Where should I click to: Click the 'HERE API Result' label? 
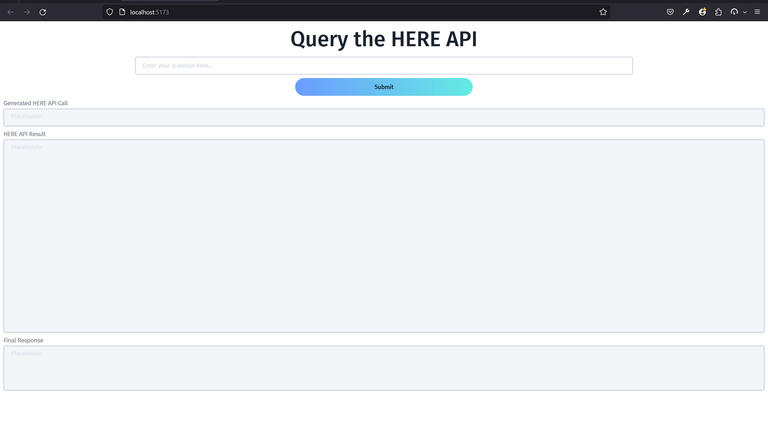tap(24, 134)
